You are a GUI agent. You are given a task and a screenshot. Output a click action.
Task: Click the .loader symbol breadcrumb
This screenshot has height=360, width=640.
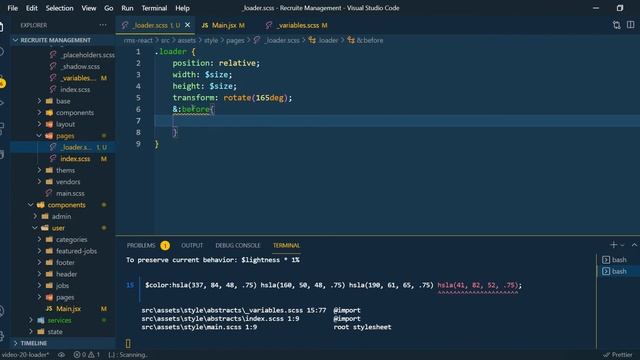pos(324,40)
